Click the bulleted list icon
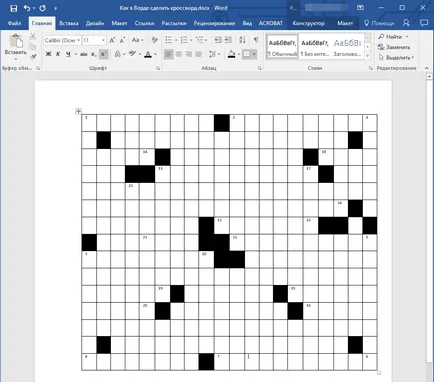Image resolution: width=434 pixels, height=382 pixels. 169,40
